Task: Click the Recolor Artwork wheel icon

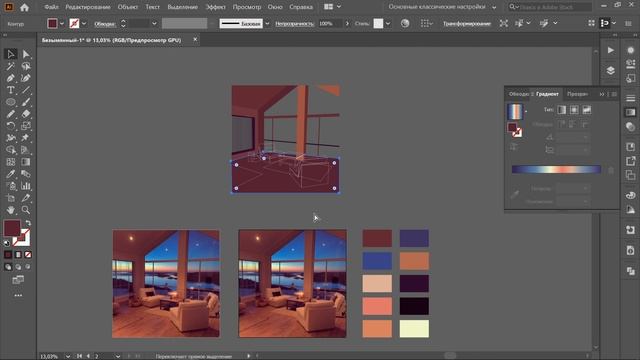Action: point(405,23)
